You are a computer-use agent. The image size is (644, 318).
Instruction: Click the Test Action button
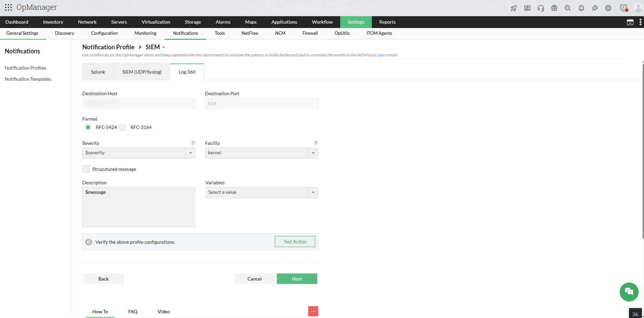[x=295, y=242]
